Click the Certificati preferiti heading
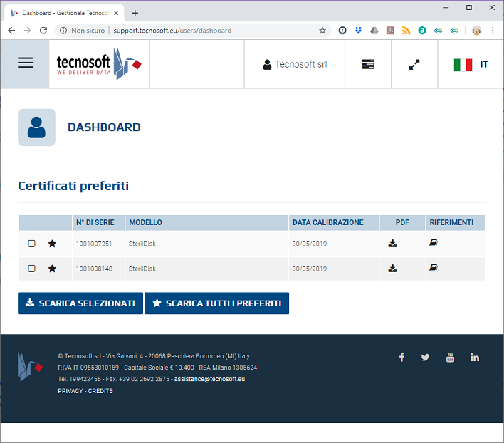Image resolution: width=504 pixels, height=443 pixels. [73, 186]
